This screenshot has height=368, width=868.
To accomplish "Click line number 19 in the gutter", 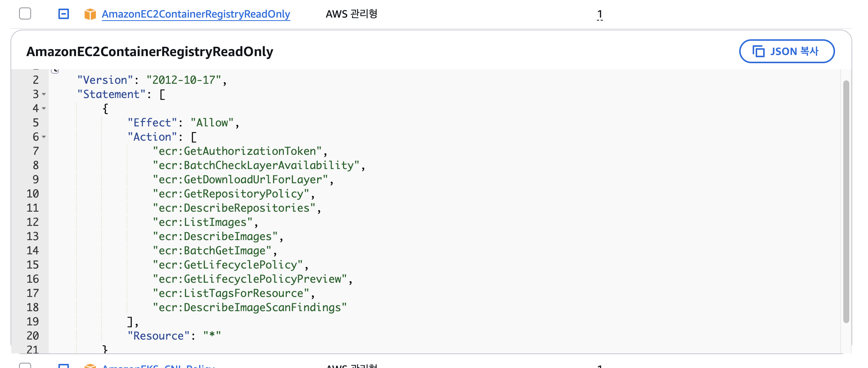I will coord(33,322).
